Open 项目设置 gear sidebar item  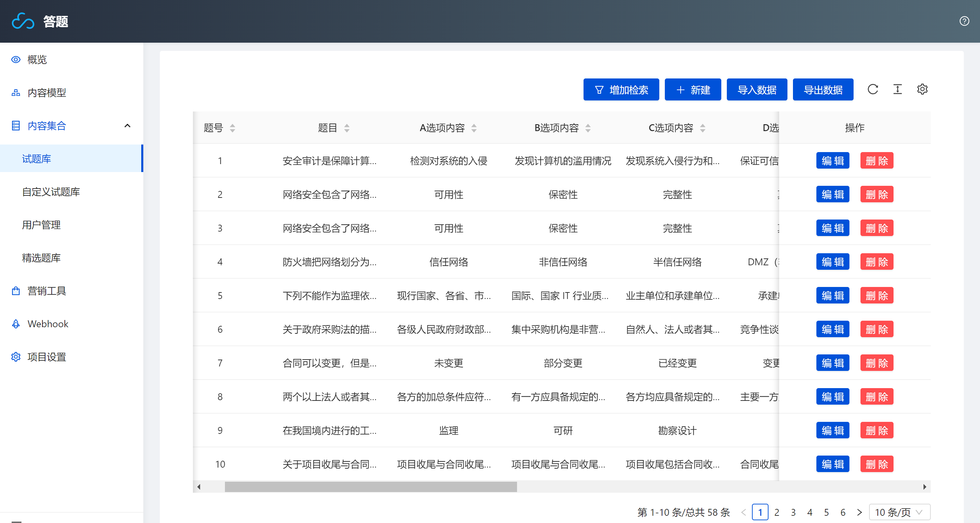pos(16,357)
